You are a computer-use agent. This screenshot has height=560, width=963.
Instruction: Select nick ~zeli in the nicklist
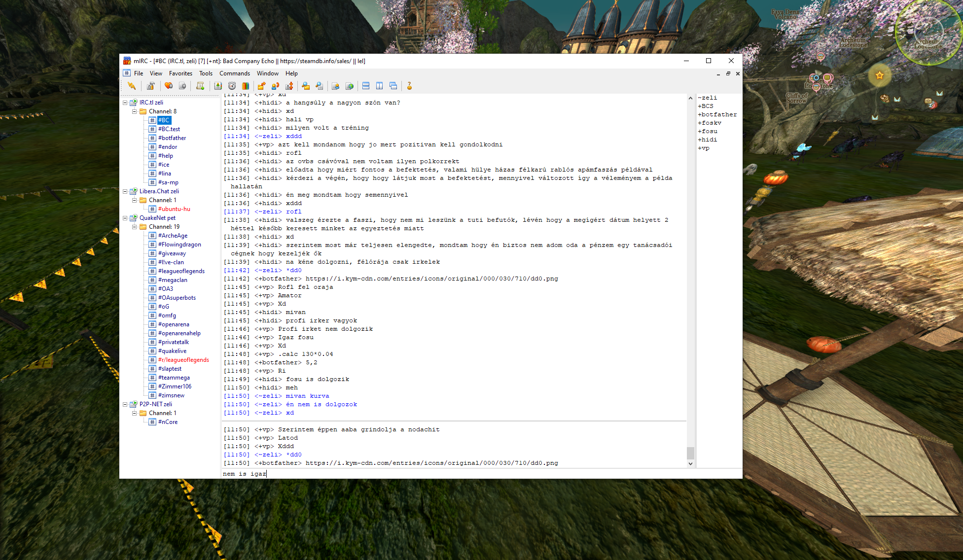(x=708, y=98)
